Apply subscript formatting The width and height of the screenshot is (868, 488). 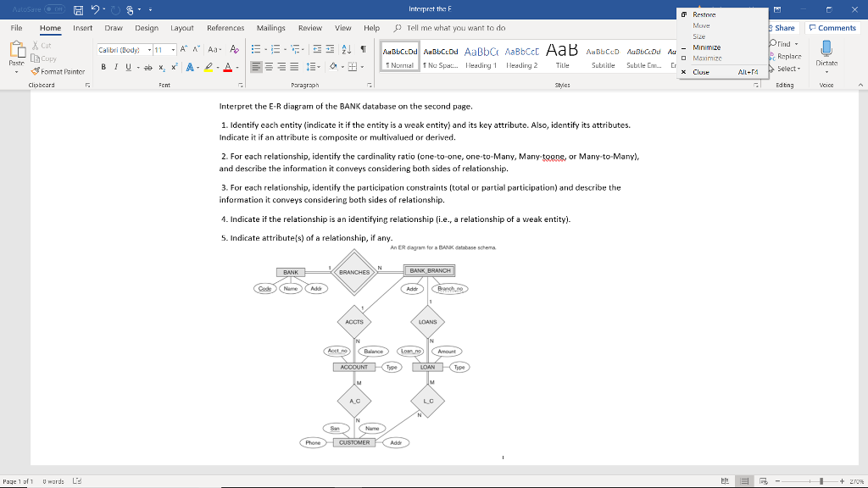(x=162, y=66)
